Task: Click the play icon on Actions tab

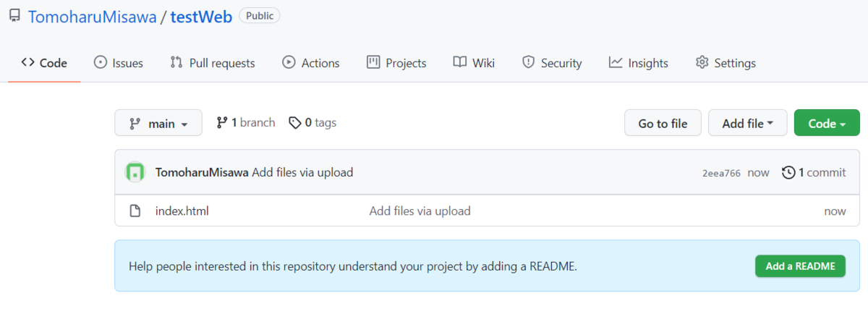Action: click(289, 63)
